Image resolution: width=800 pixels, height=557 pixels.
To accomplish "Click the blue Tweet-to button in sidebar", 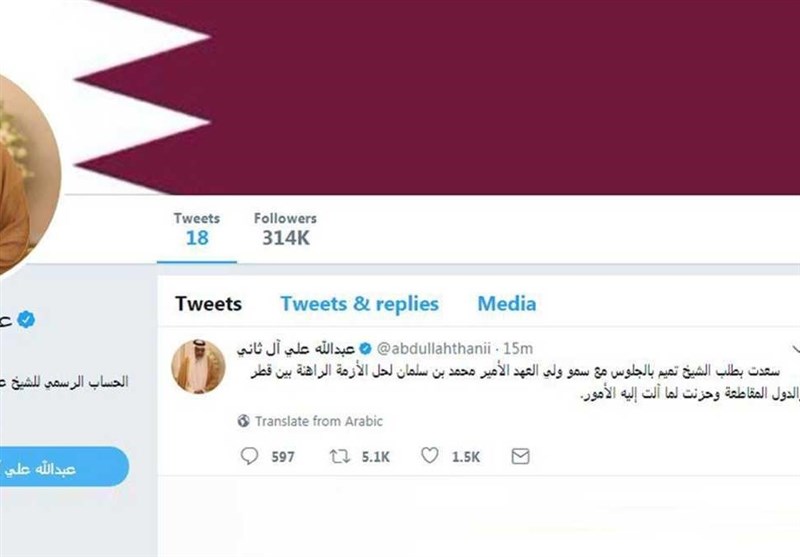I will (62, 467).
